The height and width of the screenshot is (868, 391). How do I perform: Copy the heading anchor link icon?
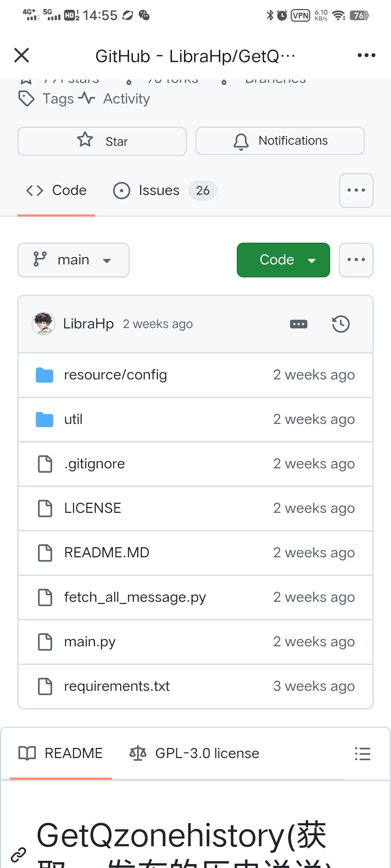[x=18, y=855]
